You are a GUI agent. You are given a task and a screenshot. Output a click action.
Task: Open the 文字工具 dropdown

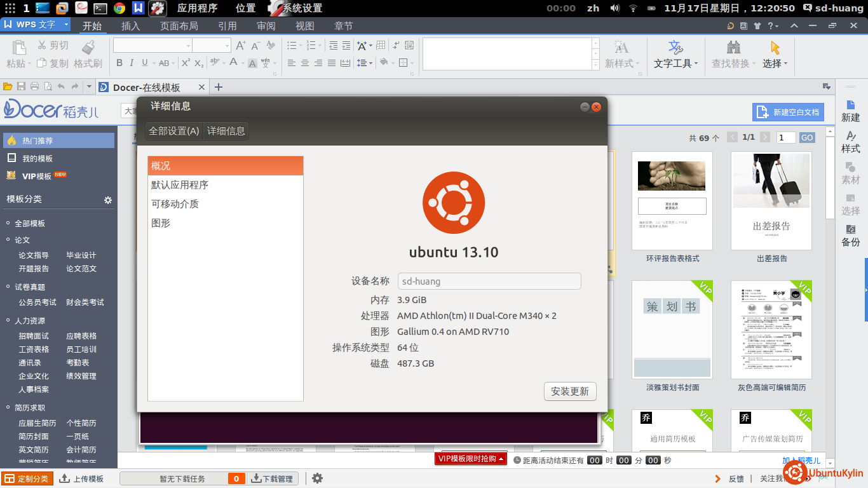675,55
